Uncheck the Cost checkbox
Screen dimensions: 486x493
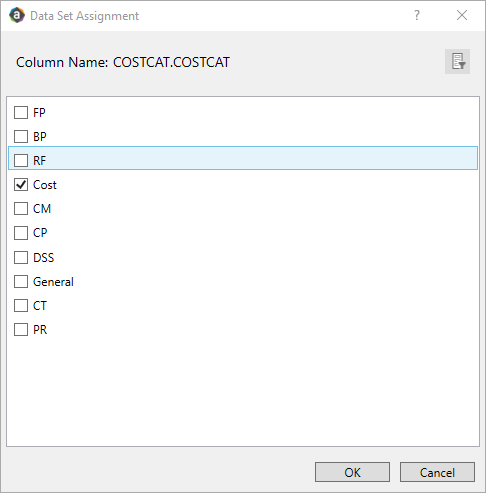click(21, 184)
